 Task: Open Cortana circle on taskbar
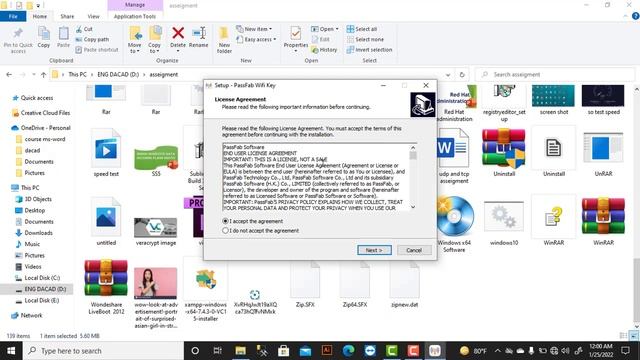pos(195,351)
